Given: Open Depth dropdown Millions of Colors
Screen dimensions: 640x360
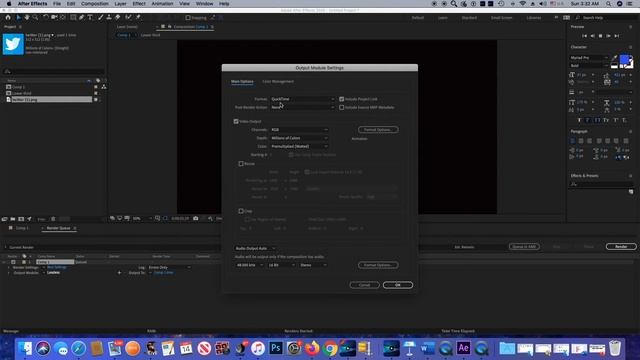Looking at the screenshot, I should click(x=299, y=138).
